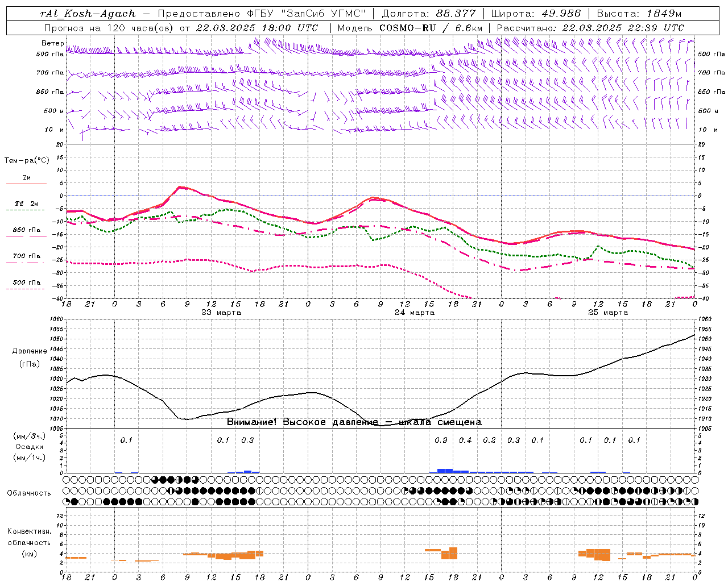Click the "700 гПа" temperature legend entry
Screen dimensions: 728x582
(x=27, y=256)
